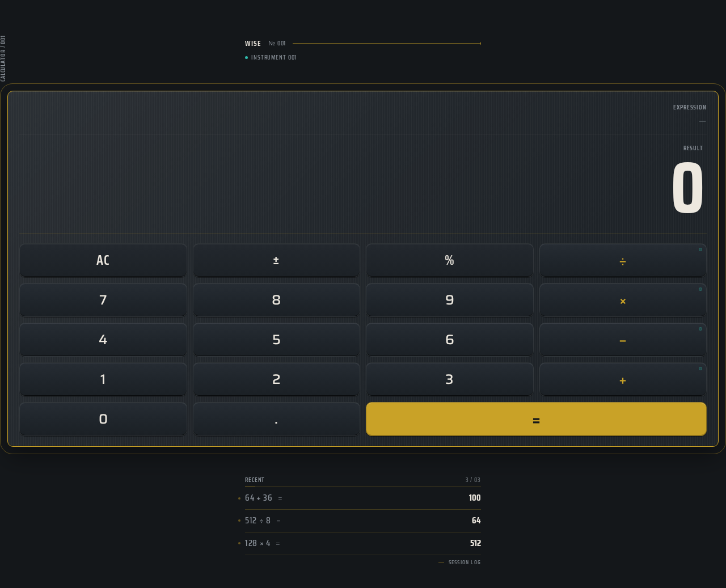Tap digit 3 on keypad

pyautogui.click(x=450, y=379)
